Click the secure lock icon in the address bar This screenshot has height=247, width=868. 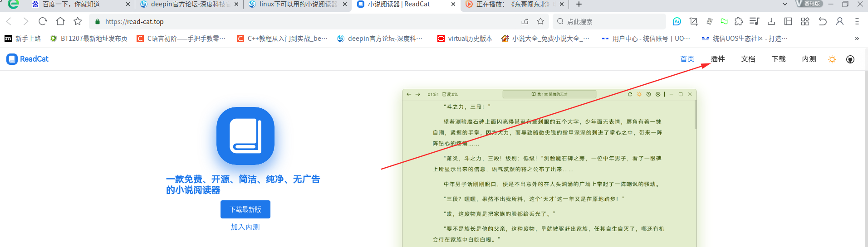point(97,21)
